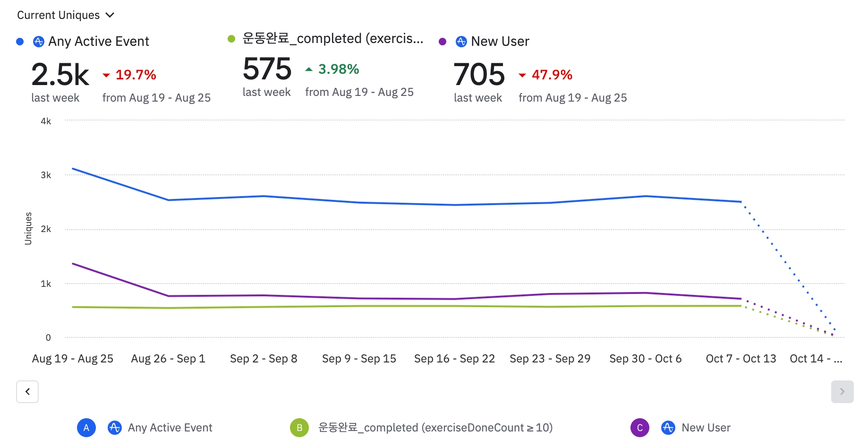Viewport: 868px width, 448px height.
Task: Click the 575 last week value
Action: 267,69
